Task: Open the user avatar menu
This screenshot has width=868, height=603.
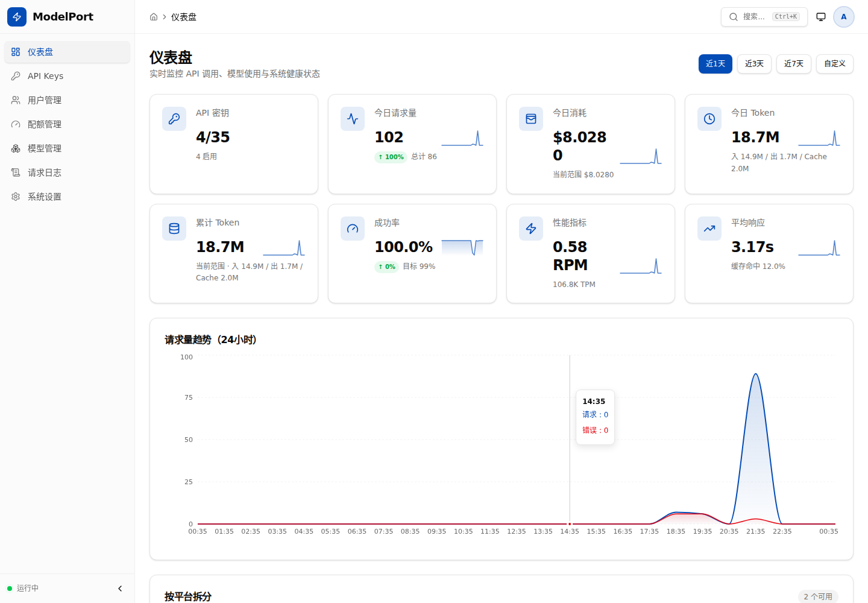Action: (x=844, y=17)
